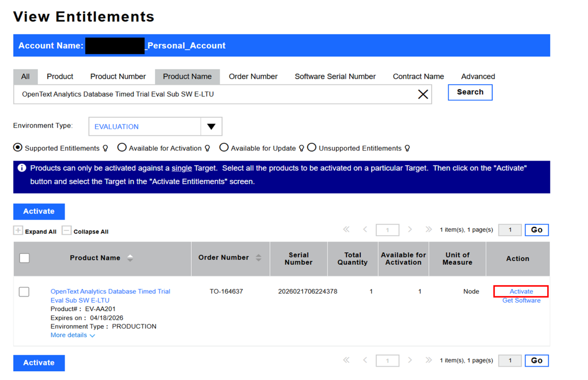The height and width of the screenshot is (380, 588).
Task: Click the Expand All plus icon
Action: pos(18,231)
